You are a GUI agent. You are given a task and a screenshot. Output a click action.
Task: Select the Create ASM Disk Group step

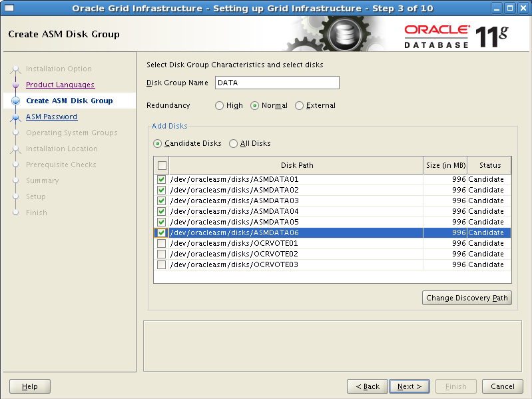pyautogui.click(x=69, y=101)
